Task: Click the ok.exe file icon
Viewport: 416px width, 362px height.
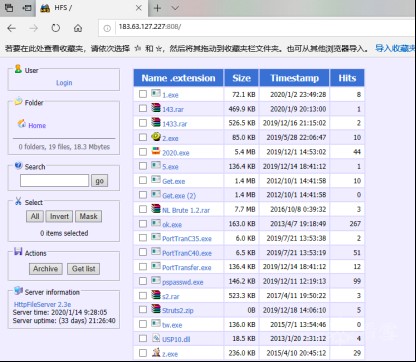Action: [156, 223]
